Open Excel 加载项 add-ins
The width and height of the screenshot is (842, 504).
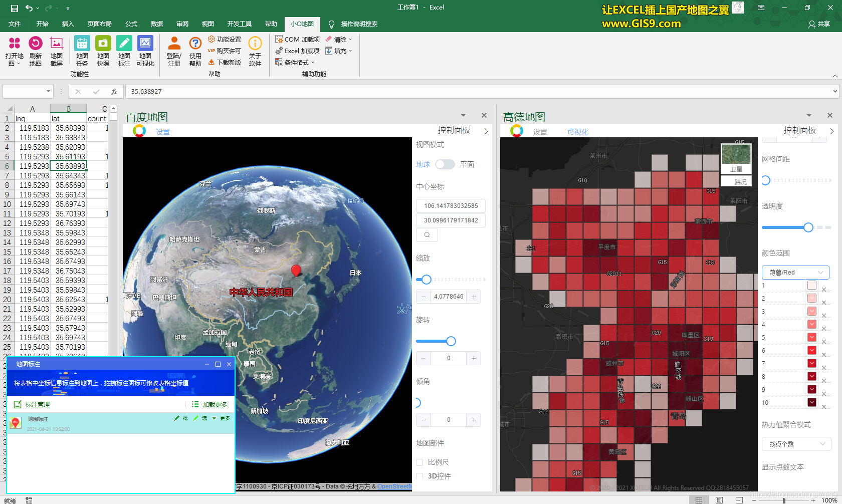point(297,51)
